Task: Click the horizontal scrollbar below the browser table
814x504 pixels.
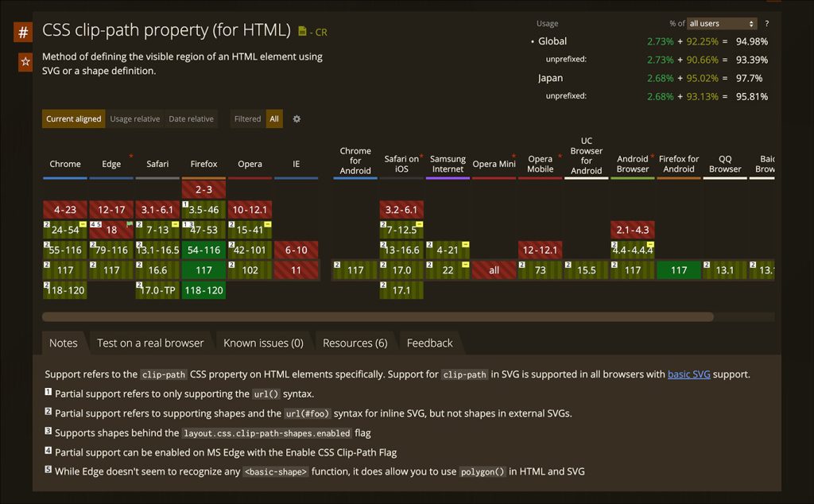Action: [378, 316]
